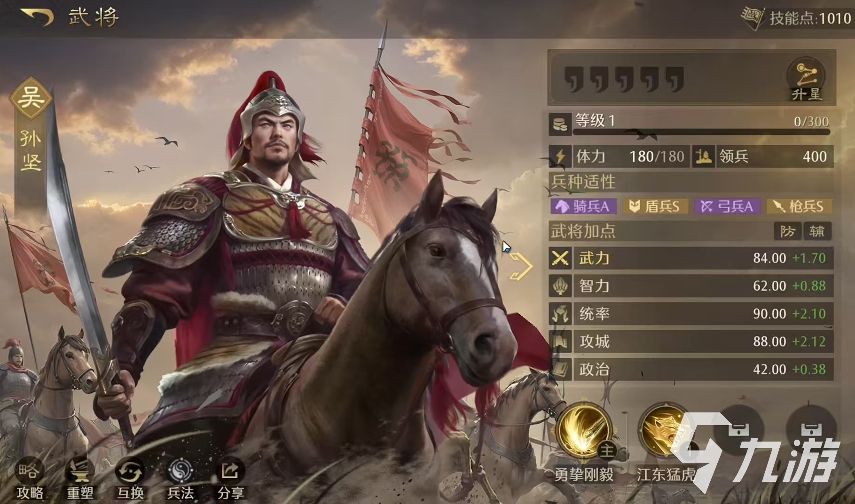Open the 兵法 tactics icon

click(180, 471)
